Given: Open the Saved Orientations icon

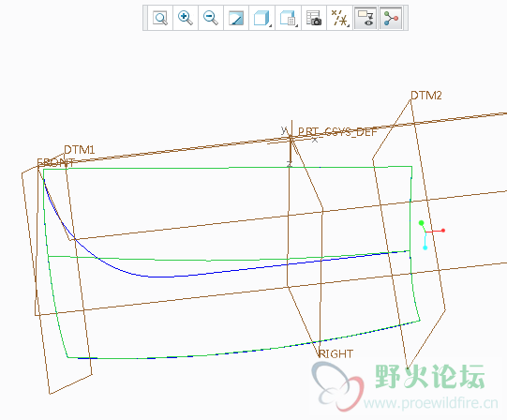Looking at the screenshot, I should click(x=288, y=18).
